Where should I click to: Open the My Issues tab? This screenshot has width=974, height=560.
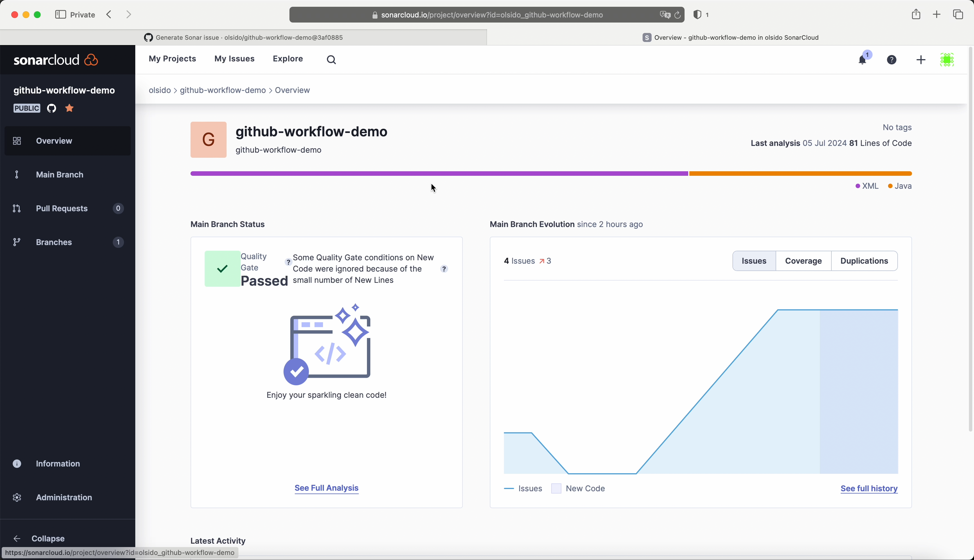tap(234, 59)
